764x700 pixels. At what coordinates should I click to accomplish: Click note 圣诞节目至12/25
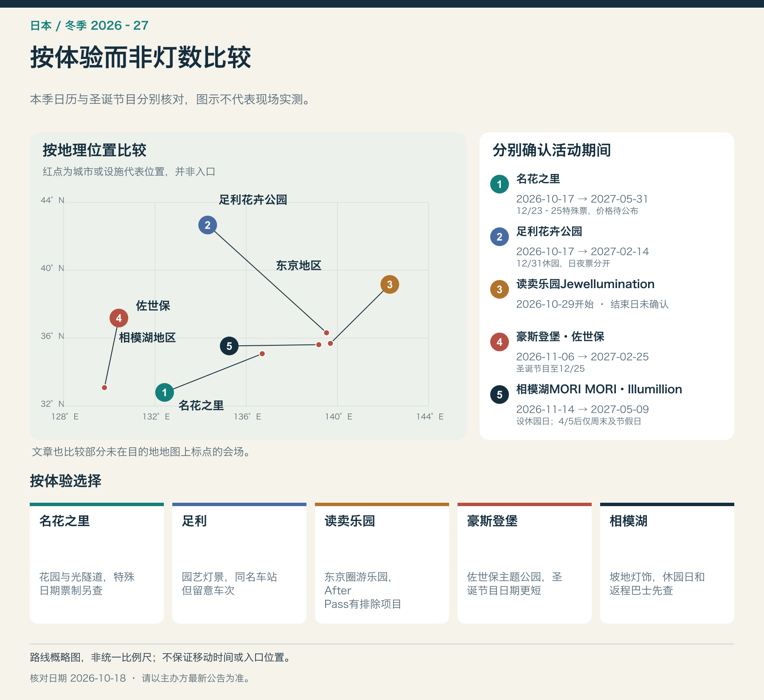pos(551,369)
